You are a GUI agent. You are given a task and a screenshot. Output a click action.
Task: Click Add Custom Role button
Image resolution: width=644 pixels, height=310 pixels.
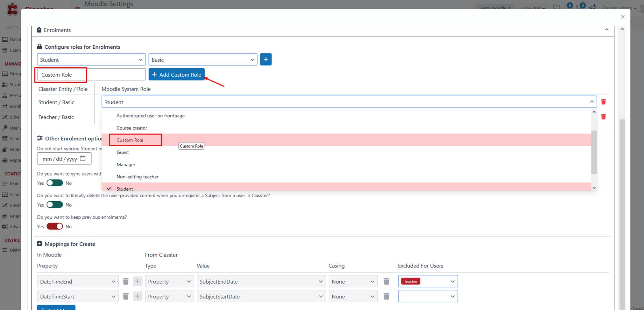[177, 74]
